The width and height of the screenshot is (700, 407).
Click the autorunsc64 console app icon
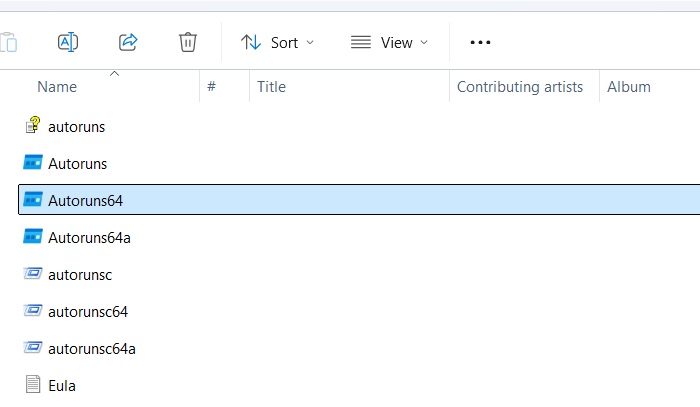[x=32, y=311]
